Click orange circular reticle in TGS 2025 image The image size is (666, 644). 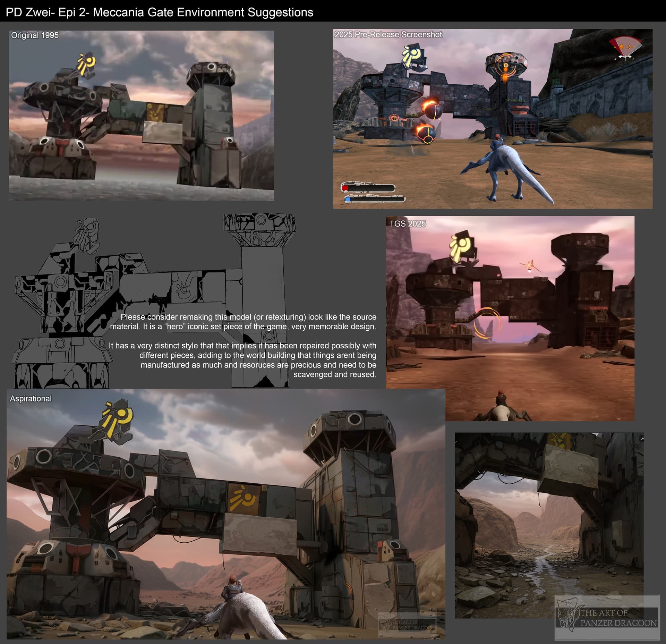click(x=488, y=323)
